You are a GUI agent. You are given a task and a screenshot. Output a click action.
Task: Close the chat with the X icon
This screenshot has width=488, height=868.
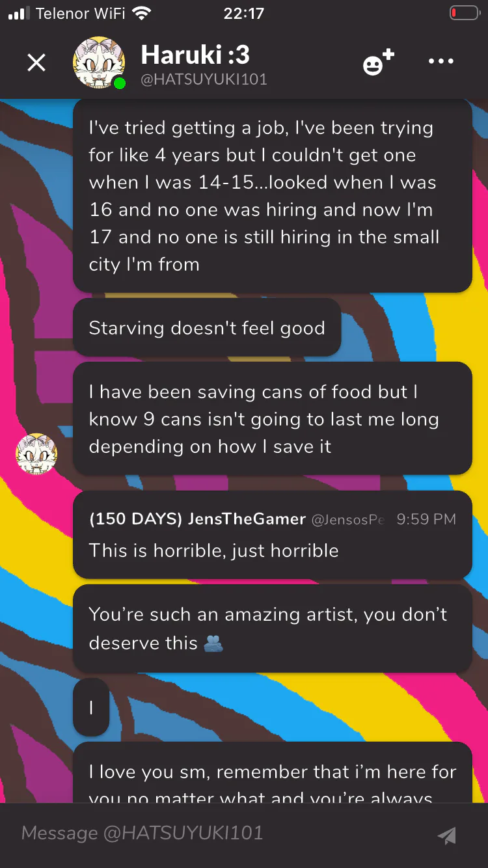click(36, 62)
